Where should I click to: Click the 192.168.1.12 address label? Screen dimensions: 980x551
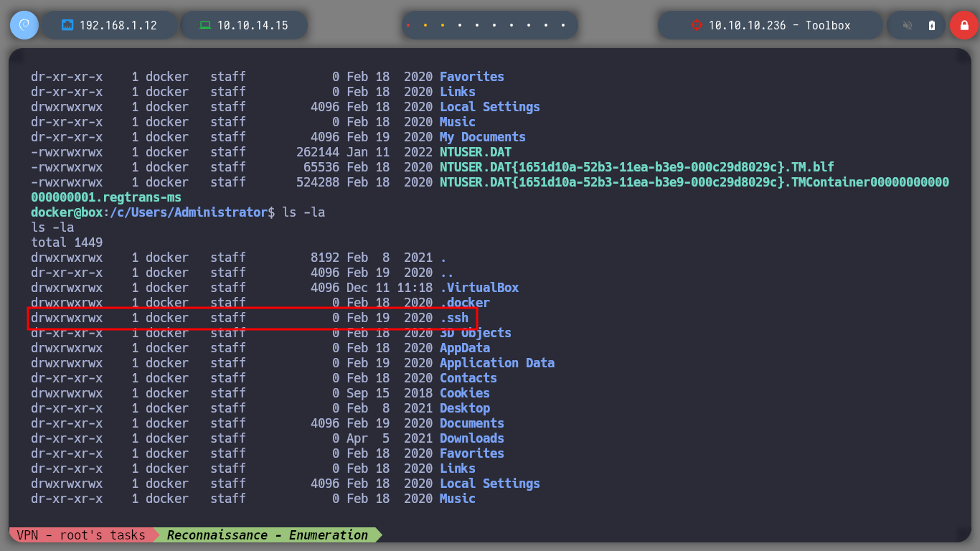click(x=118, y=25)
